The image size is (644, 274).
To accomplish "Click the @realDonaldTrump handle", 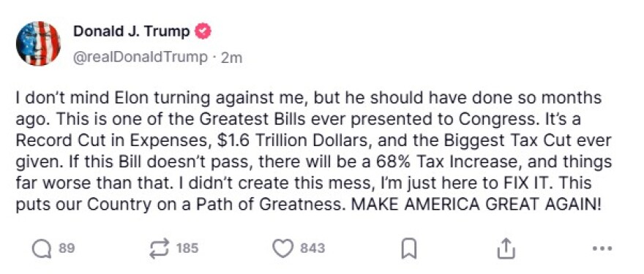I will tap(140, 58).
